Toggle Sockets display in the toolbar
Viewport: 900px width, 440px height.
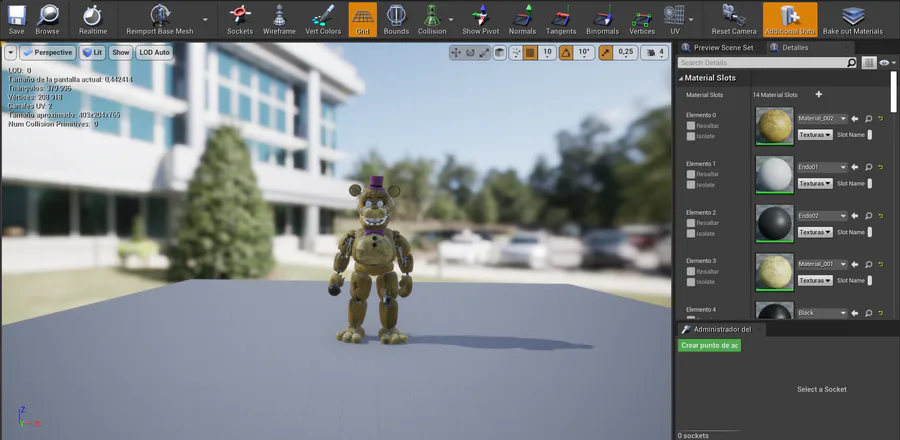(x=240, y=20)
